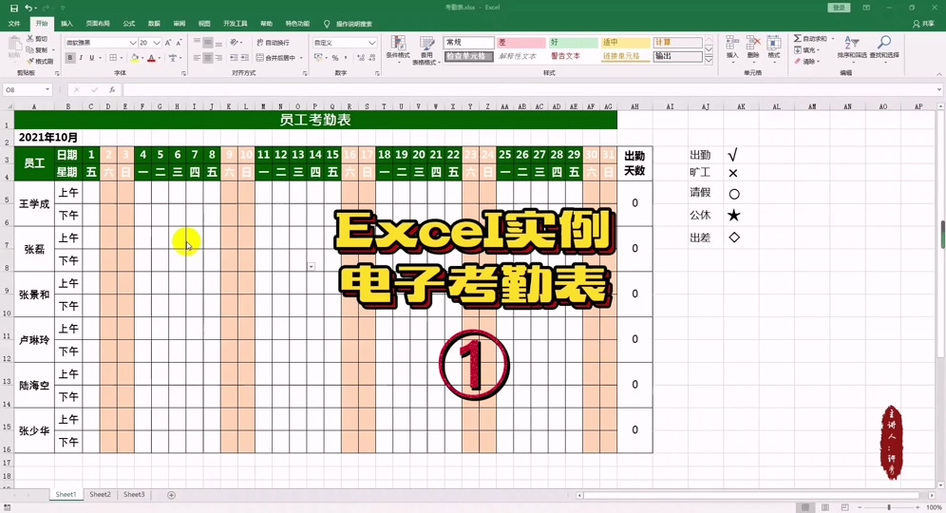Apply the green 好 (Good) cell style
Image resolution: width=946 pixels, height=513 pixels.
point(573,42)
